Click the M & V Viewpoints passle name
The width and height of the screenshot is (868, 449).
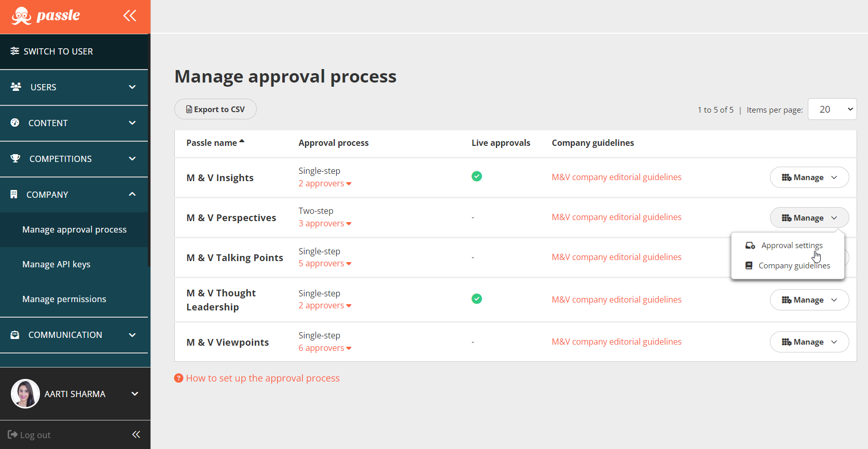coord(228,342)
